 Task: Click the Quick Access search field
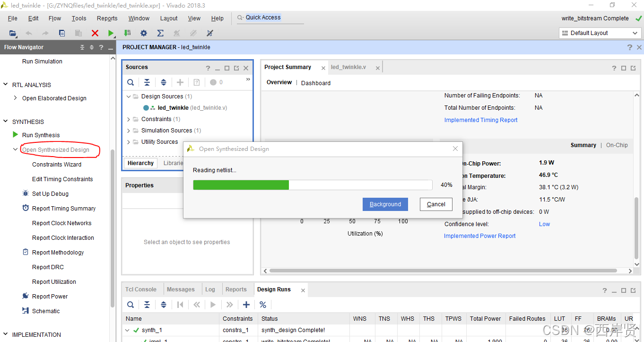click(270, 18)
